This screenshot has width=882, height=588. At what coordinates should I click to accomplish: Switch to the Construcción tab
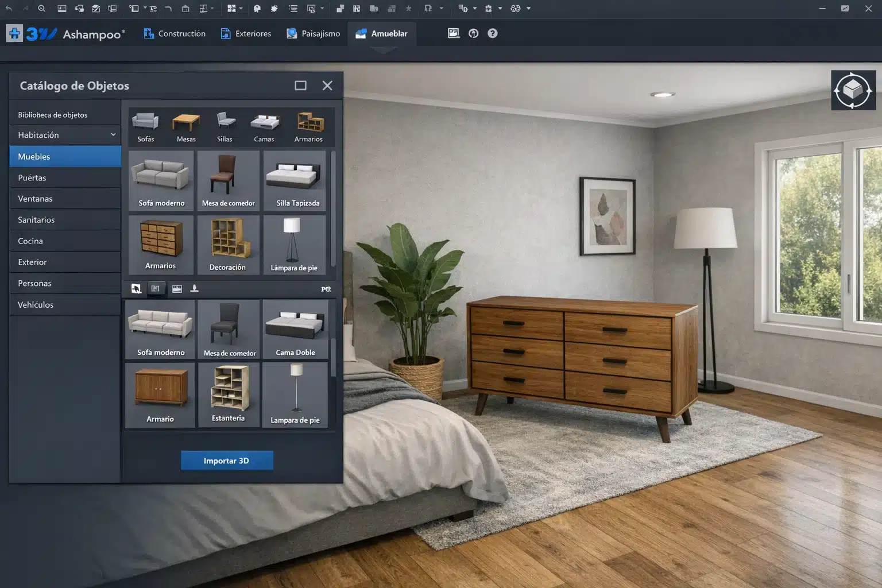tap(174, 33)
